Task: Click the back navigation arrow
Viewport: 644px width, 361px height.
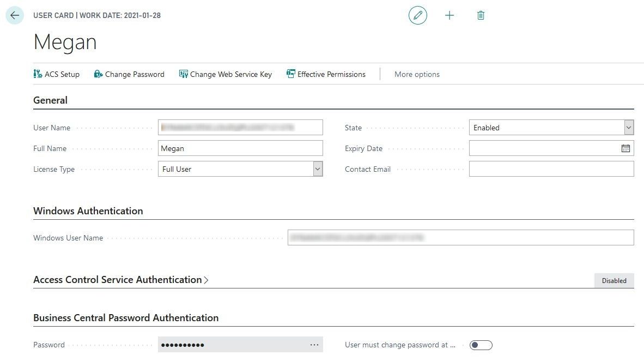Action: (14, 15)
